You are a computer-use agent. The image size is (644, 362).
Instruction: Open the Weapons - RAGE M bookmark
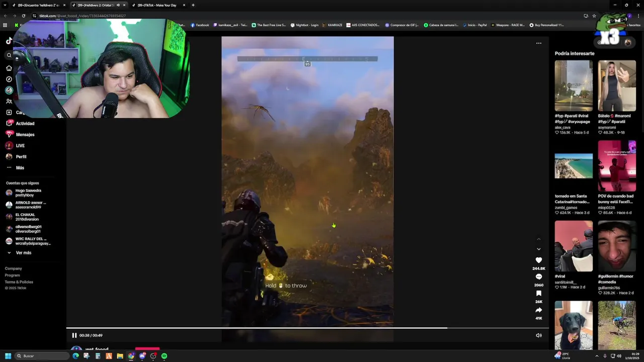click(508, 25)
